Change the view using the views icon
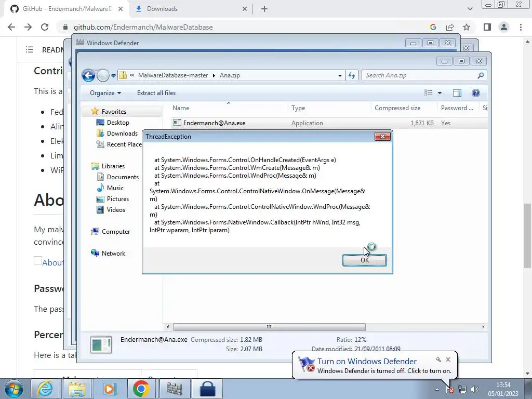 (x=429, y=93)
